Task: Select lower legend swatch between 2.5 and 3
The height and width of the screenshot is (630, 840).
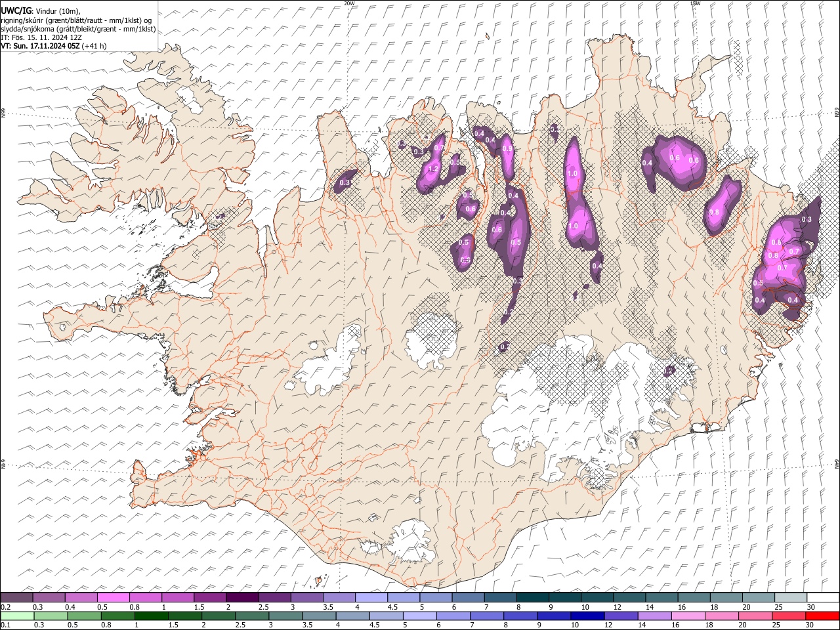Action: pos(252,616)
